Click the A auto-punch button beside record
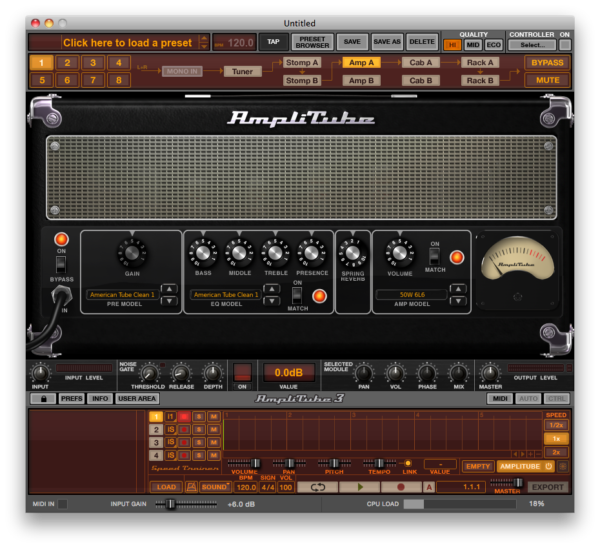This screenshot has height=548, width=600. coord(429,487)
